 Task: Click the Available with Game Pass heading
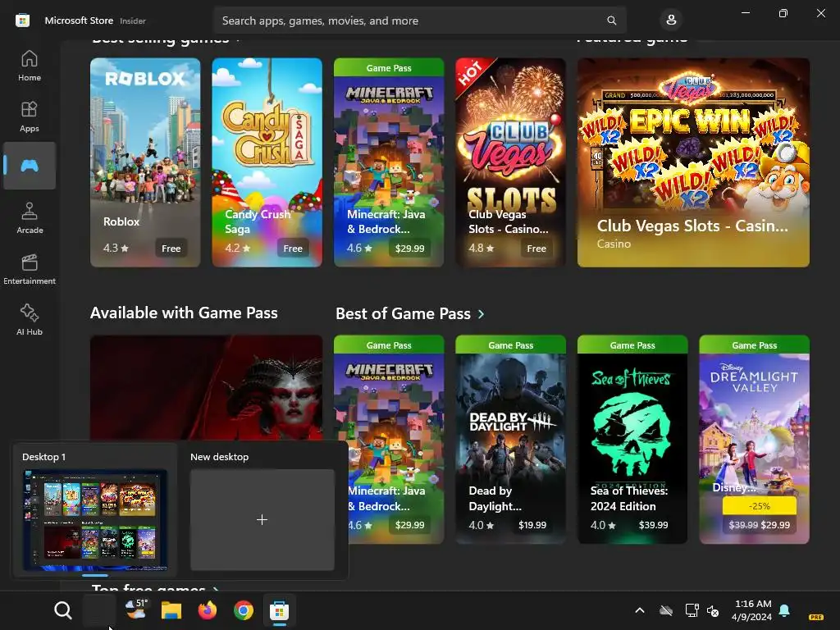[184, 313]
